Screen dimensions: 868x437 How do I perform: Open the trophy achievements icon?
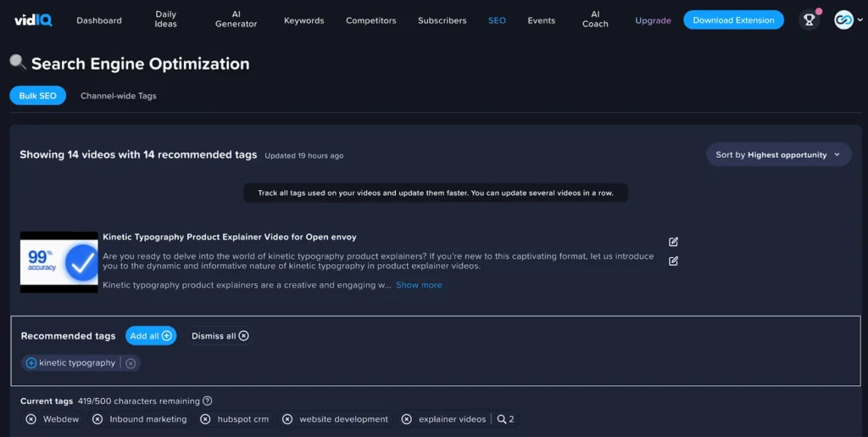(x=809, y=20)
